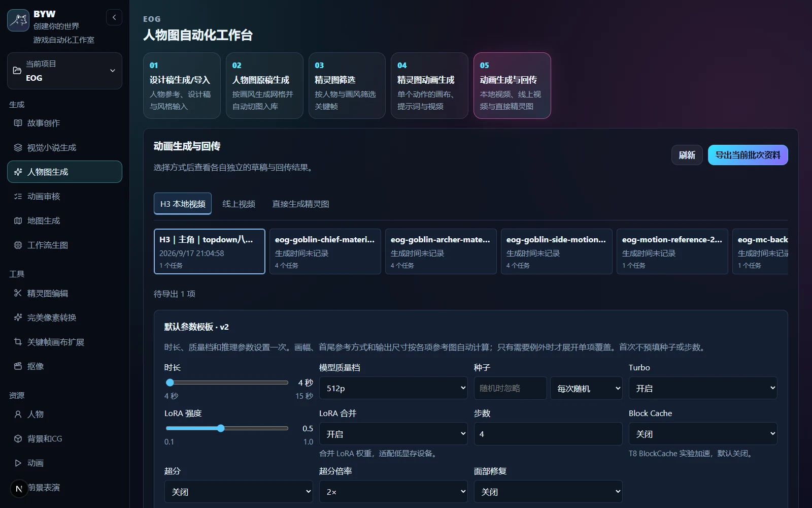Viewport: 812px width, 508px height.
Task: Click the 抠像 icon in sidebar
Action: point(18,366)
